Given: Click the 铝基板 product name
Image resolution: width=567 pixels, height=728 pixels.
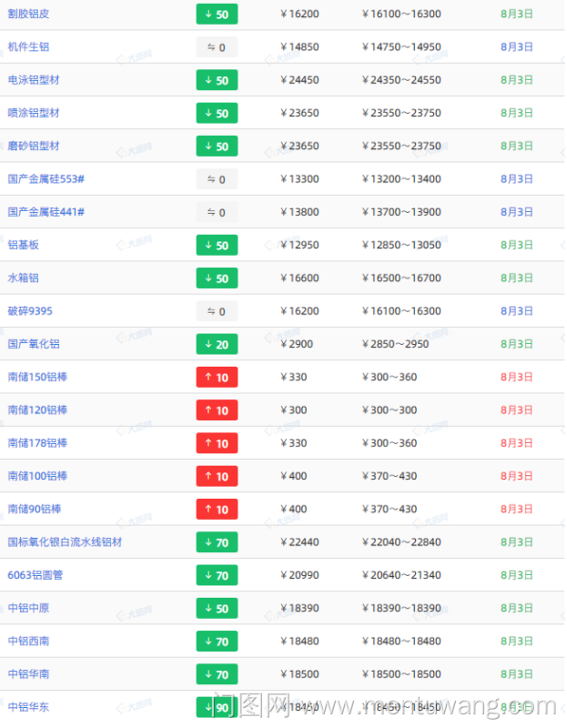Looking at the screenshot, I should 24,245.
